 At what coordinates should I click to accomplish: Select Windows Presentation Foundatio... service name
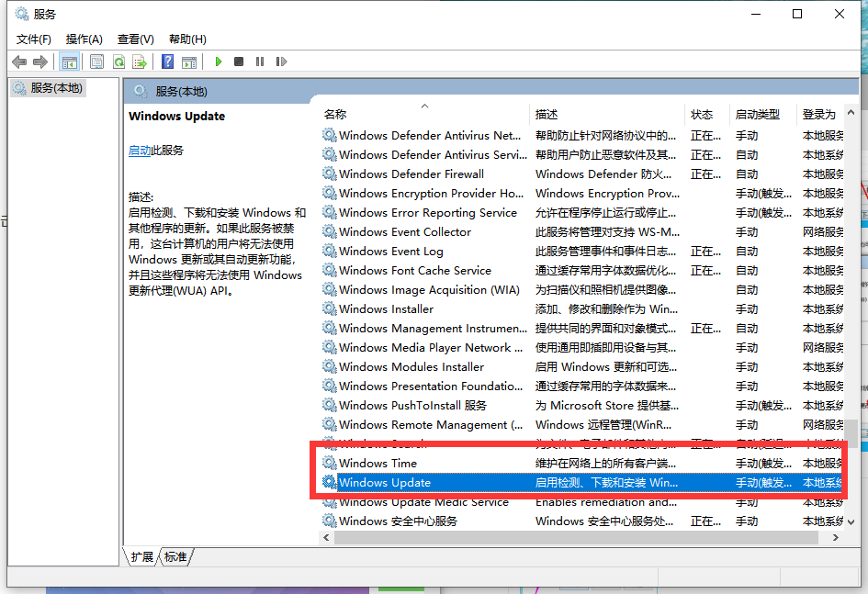tap(430, 386)
